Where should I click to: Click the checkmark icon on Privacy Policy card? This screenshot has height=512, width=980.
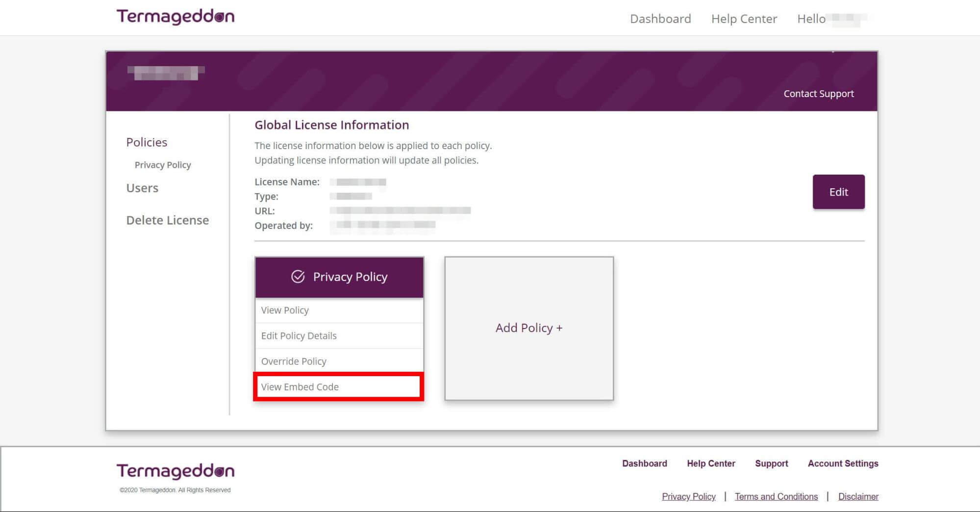(298, 277)
